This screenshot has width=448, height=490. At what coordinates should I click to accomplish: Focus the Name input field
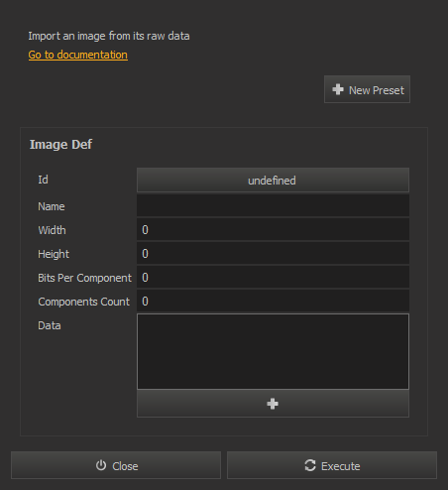click(x=273, y=205)
